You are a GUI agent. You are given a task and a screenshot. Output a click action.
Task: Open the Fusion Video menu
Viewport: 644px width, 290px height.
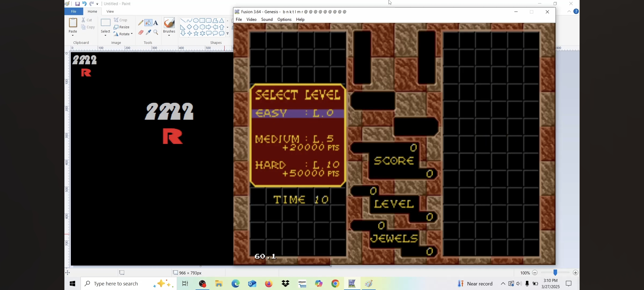coord(251,19)
